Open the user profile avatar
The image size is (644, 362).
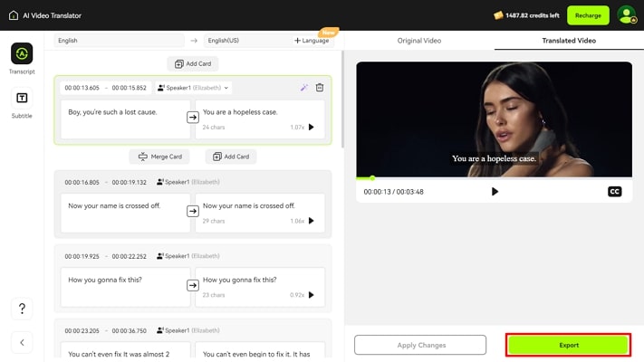coord(627,15)
